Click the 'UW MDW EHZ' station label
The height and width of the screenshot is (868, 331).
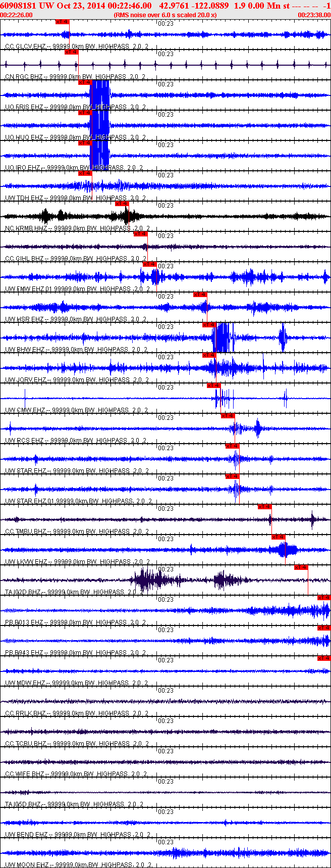25,683
